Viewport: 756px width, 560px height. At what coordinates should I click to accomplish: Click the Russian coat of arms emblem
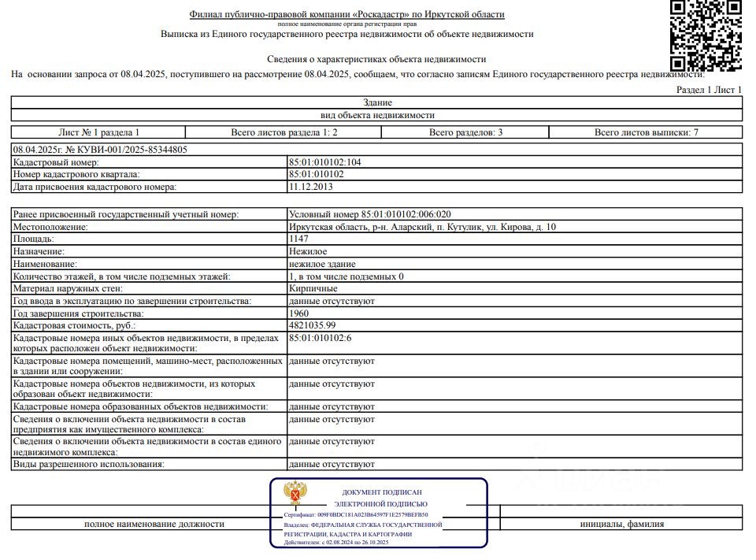(295, 493)
